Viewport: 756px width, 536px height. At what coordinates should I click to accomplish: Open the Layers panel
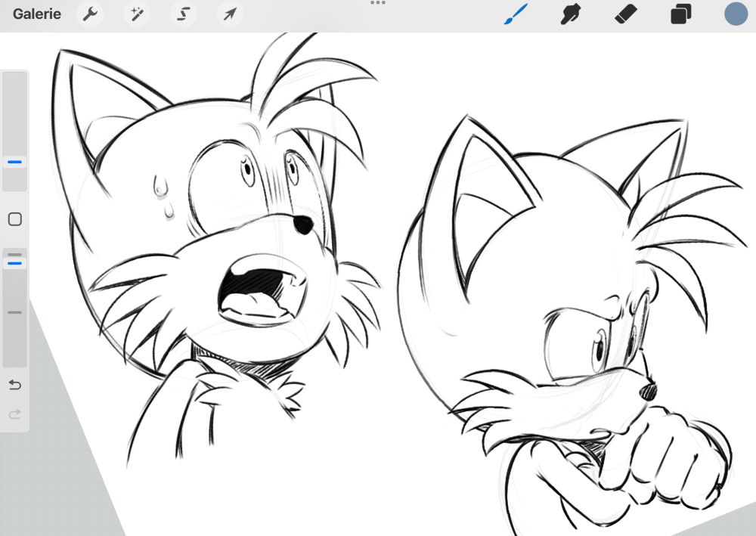(681, 14)
